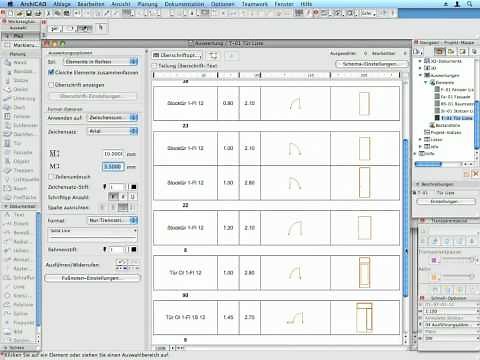This screenshot has width=480, height=360.
Task: Open the Fenster menu
Action: click(284, 4)
